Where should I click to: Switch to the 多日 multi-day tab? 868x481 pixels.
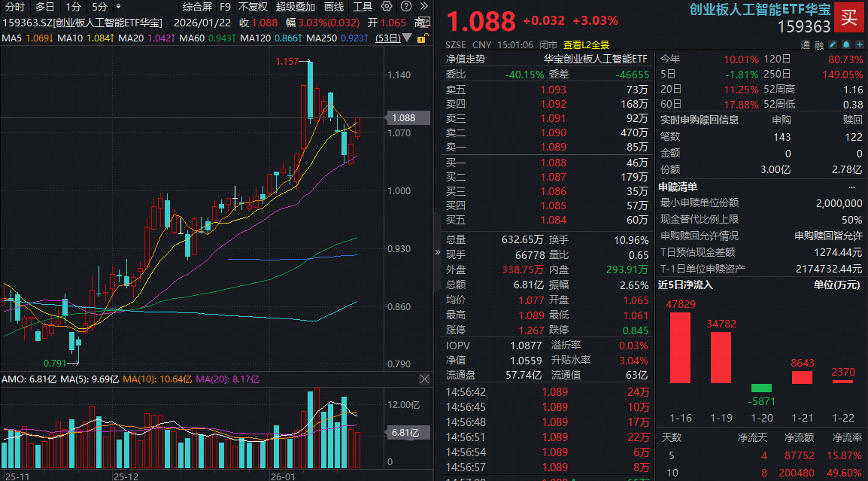43,7
